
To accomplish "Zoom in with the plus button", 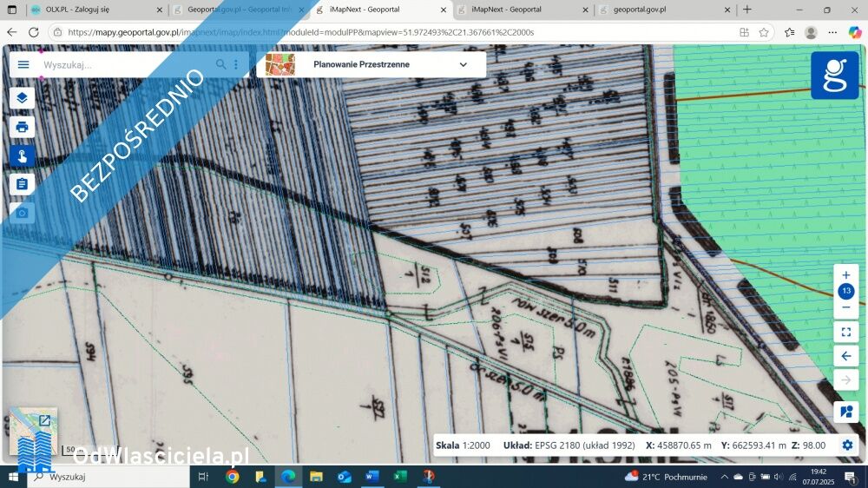I will click(x=846, y=275).
